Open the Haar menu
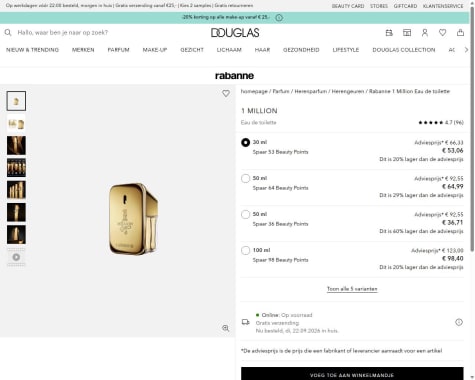475x380 pixels. point(262,50)
